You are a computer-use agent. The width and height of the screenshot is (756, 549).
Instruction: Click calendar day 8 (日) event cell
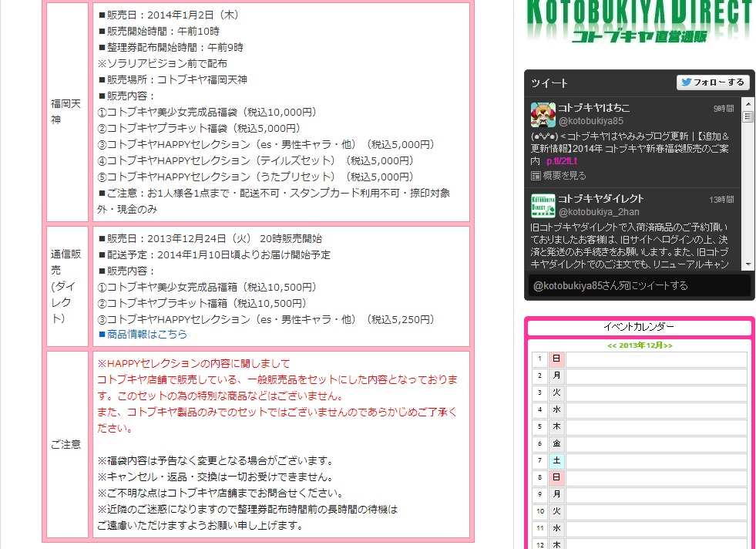[656, 477]
